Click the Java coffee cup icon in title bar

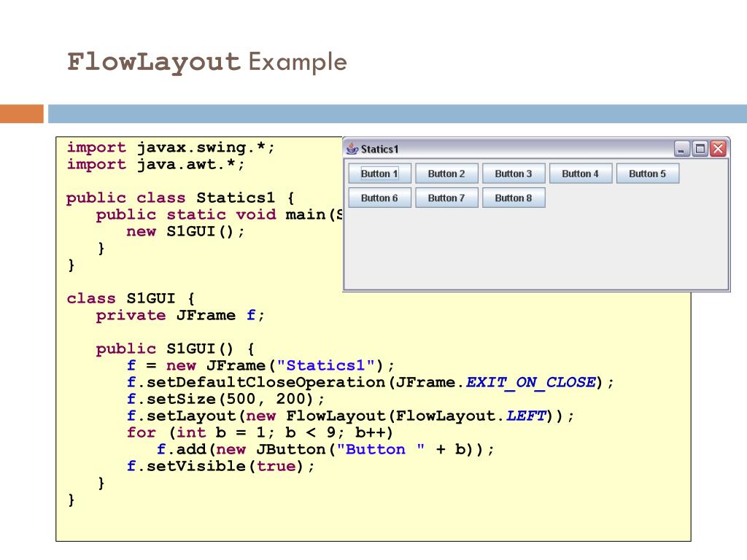352,149
